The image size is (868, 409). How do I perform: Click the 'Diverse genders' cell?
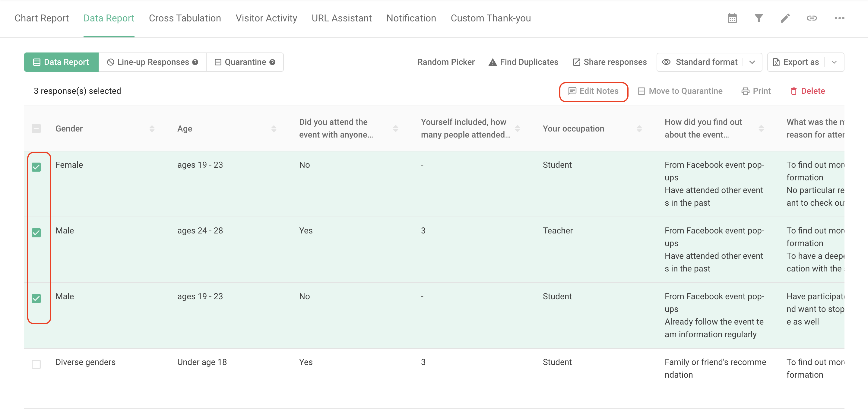coord(85,362)
